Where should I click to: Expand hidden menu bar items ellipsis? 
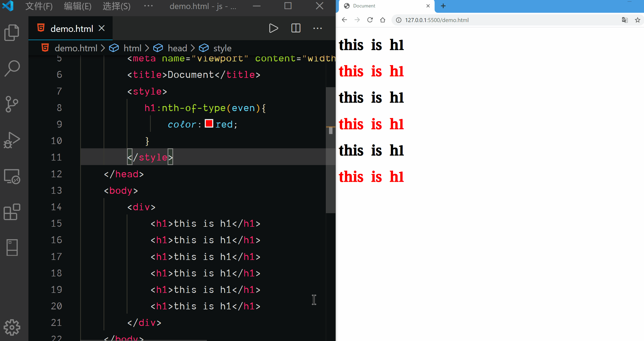[148, 6]
